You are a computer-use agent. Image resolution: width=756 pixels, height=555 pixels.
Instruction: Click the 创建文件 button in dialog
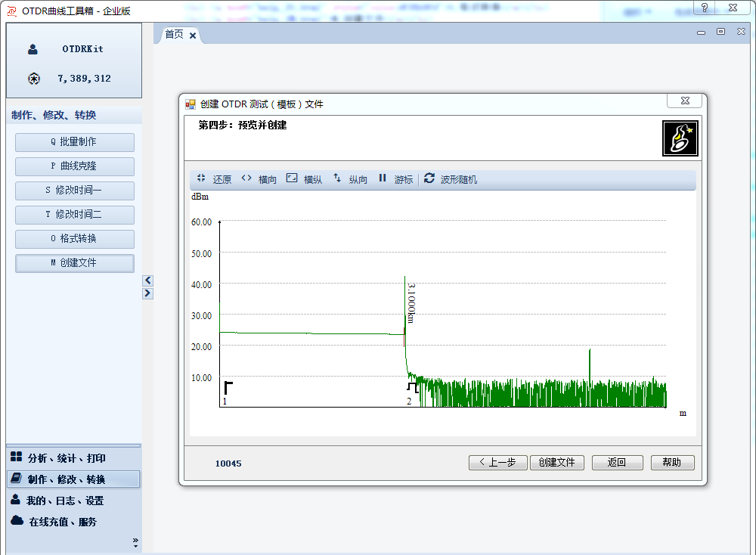(557, 463)
